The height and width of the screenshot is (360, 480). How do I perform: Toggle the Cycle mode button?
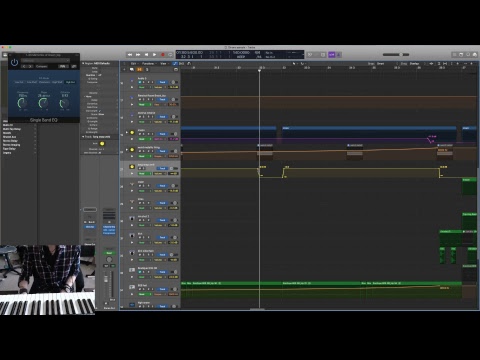coord(171,55)
